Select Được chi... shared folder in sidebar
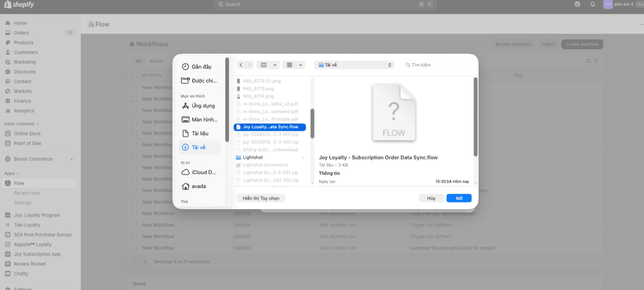The width and height of the screenshot is (644, 290). 200,80
